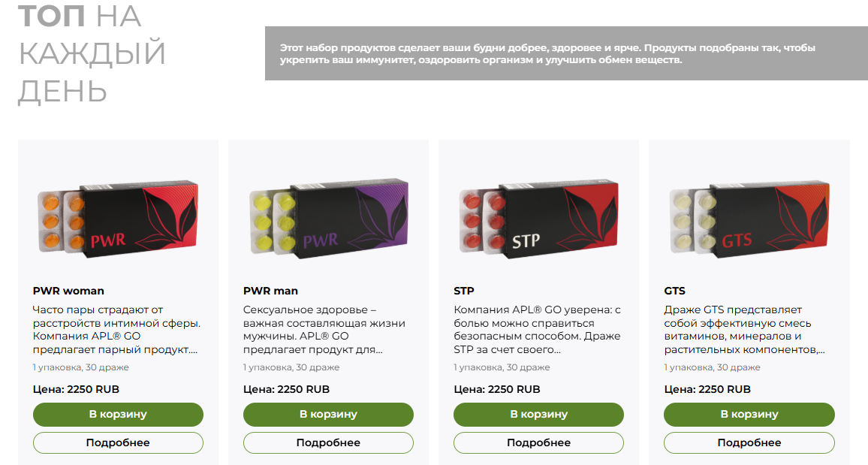Open details for STP
The height and width of the screenshot is (465, 868).
pos(538,442)
